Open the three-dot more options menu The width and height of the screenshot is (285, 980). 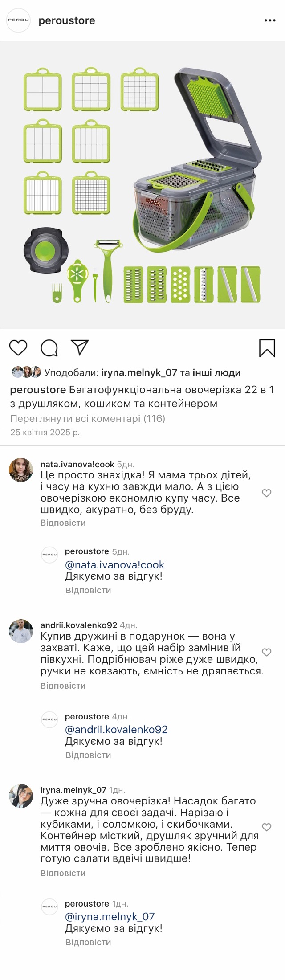[x=270, y=20]
